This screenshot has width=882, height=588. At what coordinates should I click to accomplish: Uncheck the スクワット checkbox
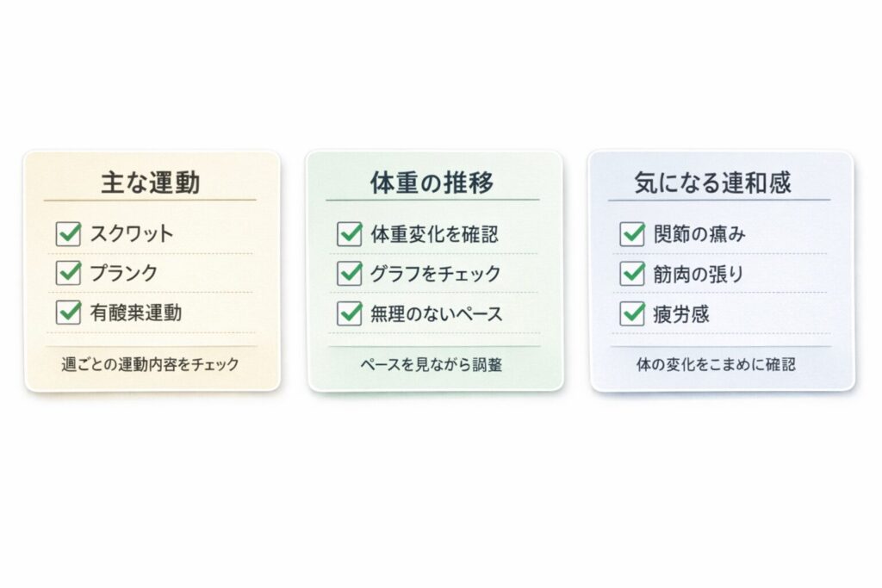click(x=68, y=233)
